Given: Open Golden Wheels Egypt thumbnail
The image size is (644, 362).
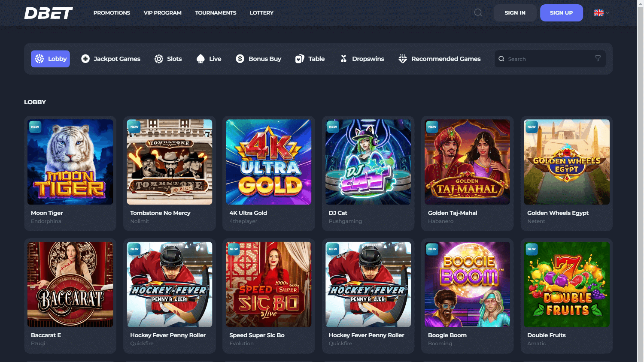Looking at the screenshot, I should [567, 162].
